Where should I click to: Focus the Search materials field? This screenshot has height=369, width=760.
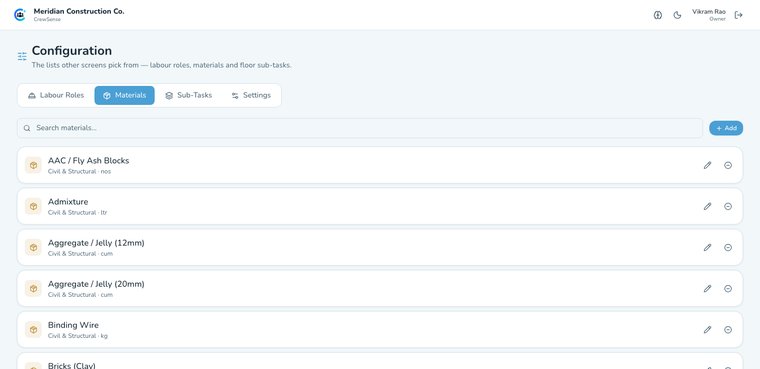click(x=360, y=128)
